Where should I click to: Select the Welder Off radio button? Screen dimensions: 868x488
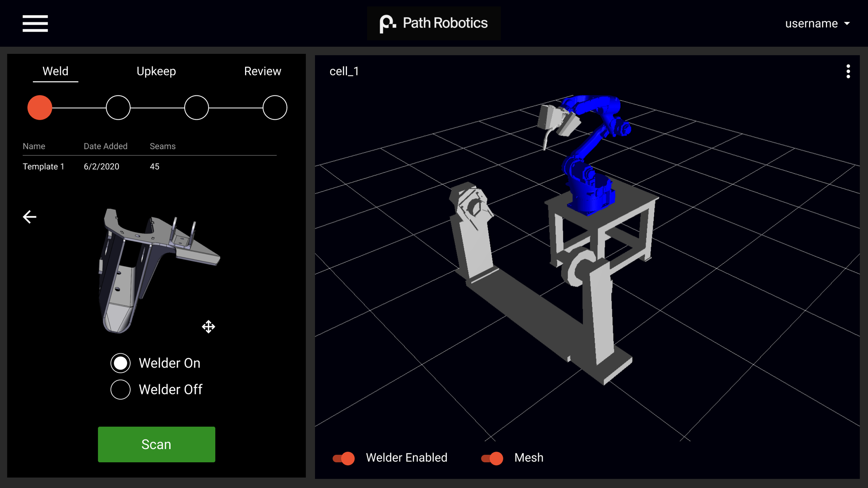pos(120,389)
